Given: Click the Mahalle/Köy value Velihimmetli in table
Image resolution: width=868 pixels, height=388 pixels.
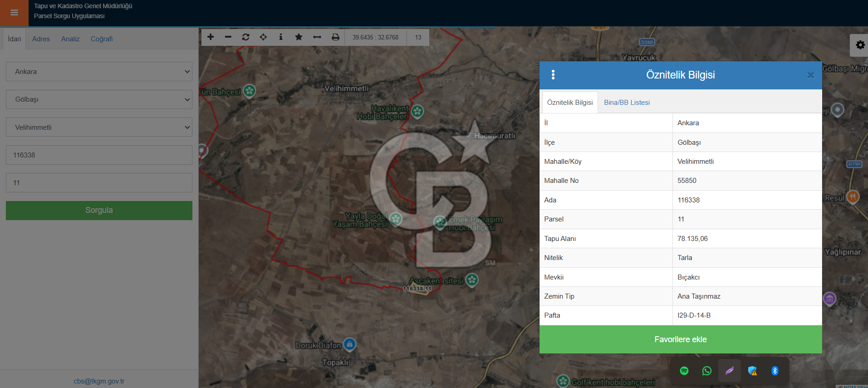Looking at the screenshot, I should (x=696, y=162).
